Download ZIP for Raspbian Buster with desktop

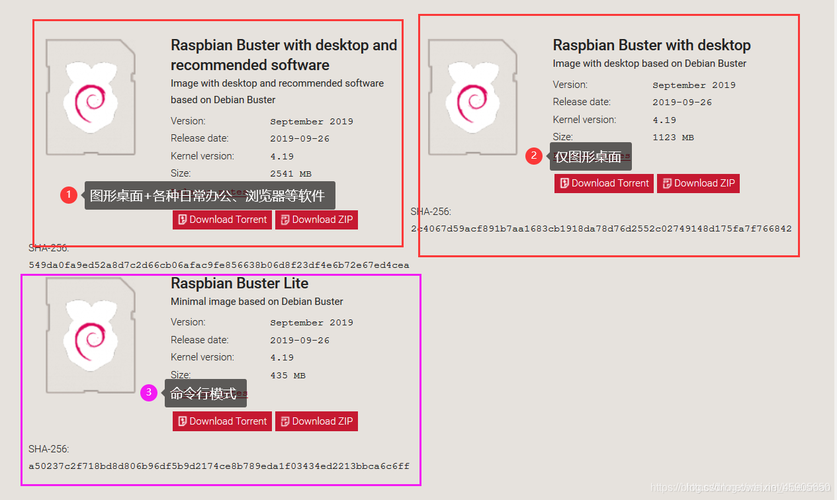tap(698, 183)
